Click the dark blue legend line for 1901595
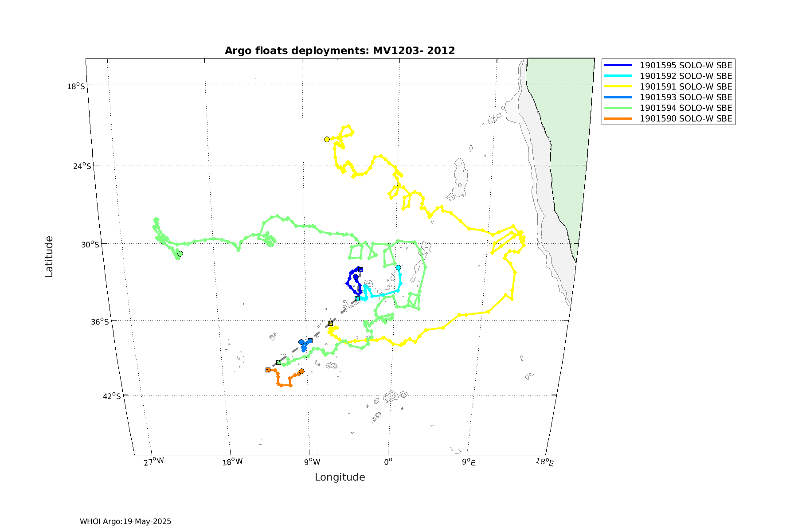798x532 pixels. [618, 65]
